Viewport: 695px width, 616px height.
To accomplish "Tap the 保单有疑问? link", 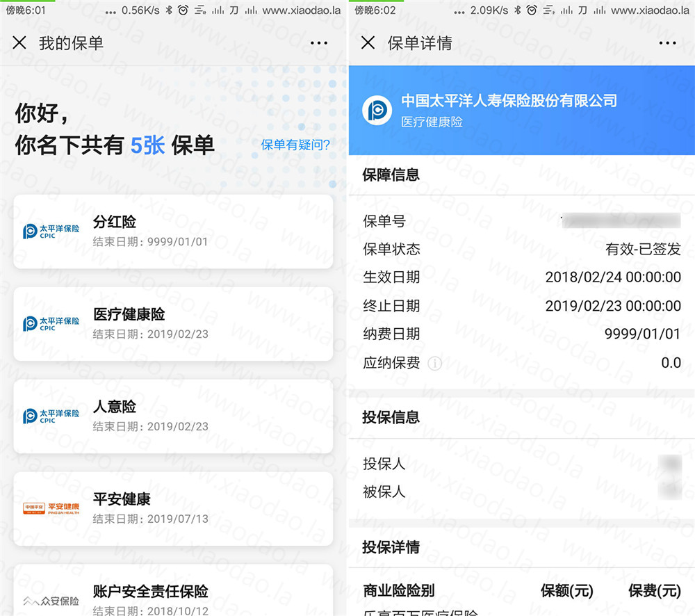I will pos(295,145).
